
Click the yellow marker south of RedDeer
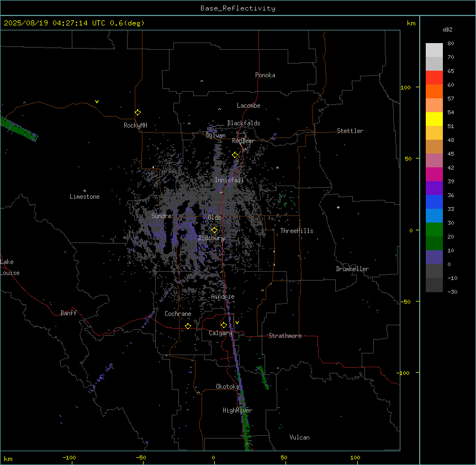click(235, 155)
